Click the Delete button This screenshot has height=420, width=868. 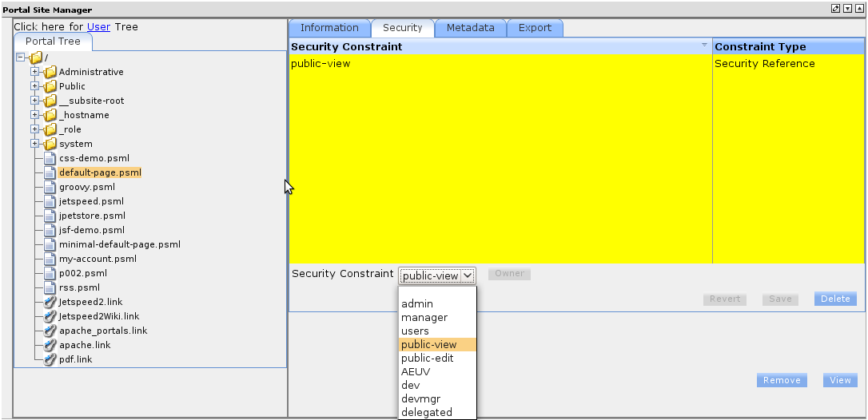point(835,299)
